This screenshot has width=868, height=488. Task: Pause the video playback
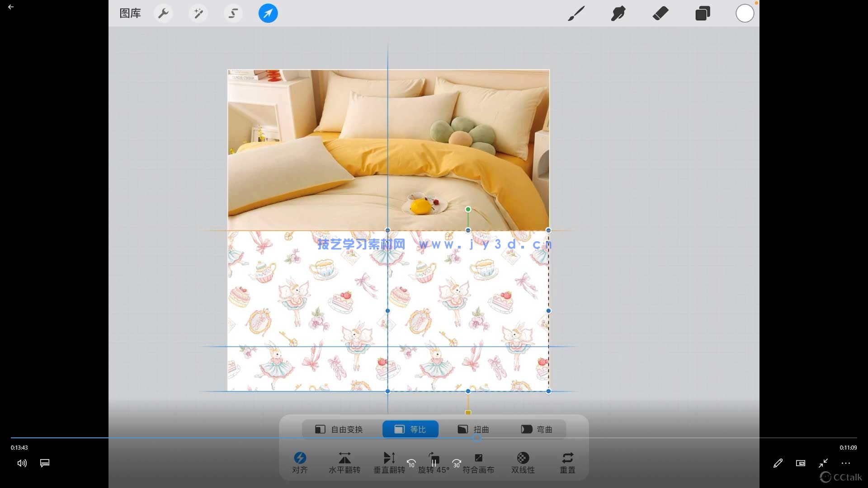click(x=434, y=463)
